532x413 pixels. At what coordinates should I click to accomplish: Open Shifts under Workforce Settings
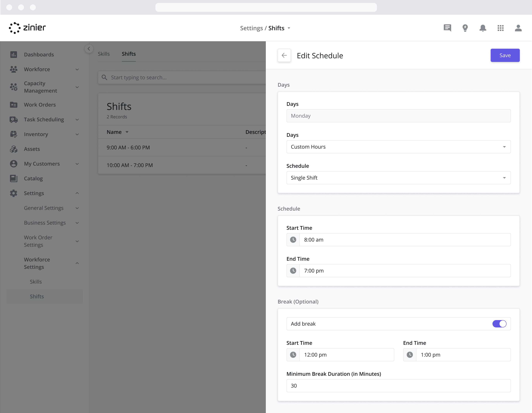44,296
